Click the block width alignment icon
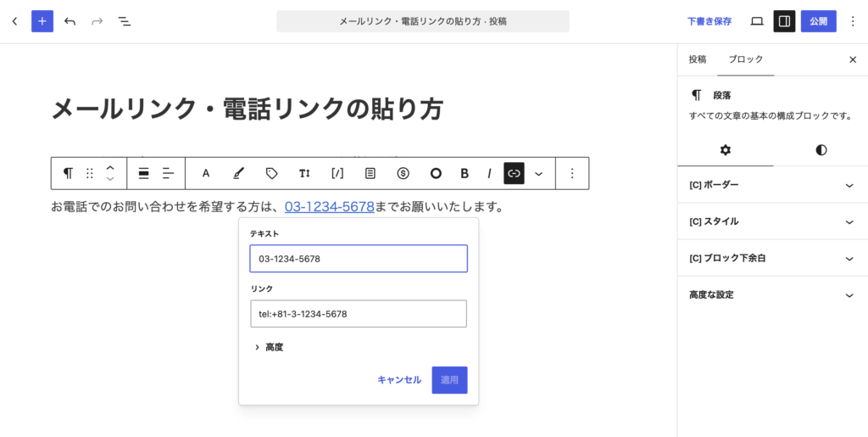 tap(144, 173)
